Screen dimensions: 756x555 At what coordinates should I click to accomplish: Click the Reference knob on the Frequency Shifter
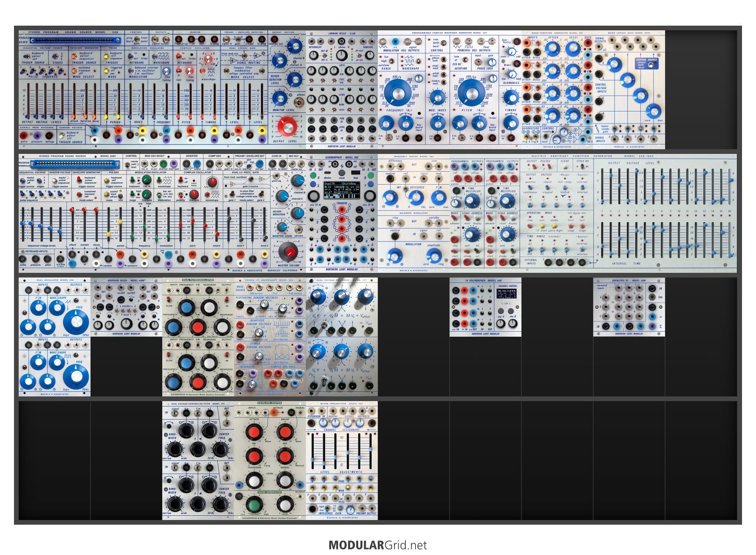(416, 198)
